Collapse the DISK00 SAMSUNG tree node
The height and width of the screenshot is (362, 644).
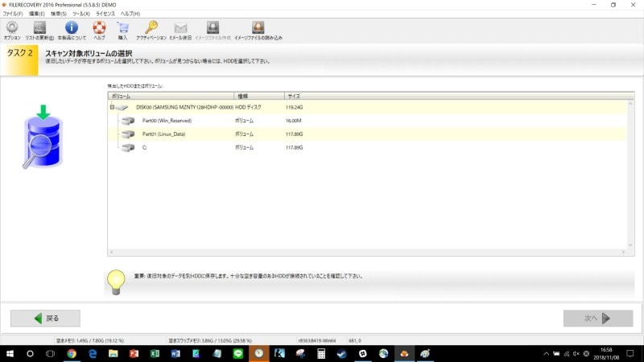point(112,107)
